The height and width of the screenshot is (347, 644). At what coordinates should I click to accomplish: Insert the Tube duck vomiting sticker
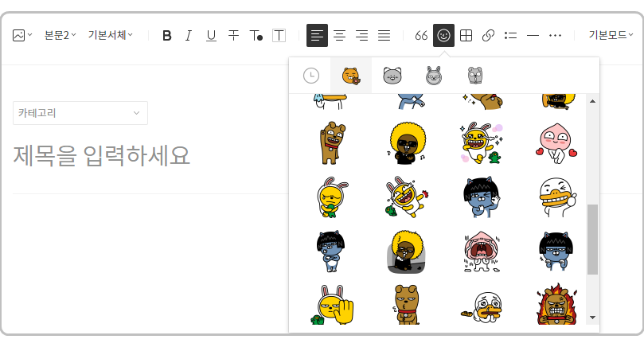click(481, 306)
